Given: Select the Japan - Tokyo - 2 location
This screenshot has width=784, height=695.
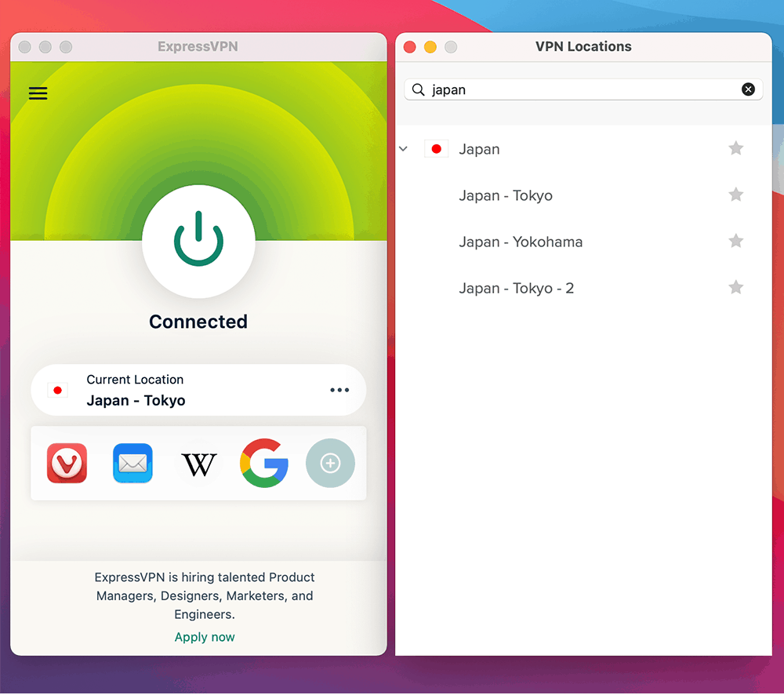Looking at the screenshot, I should click(x=516, y=288).
